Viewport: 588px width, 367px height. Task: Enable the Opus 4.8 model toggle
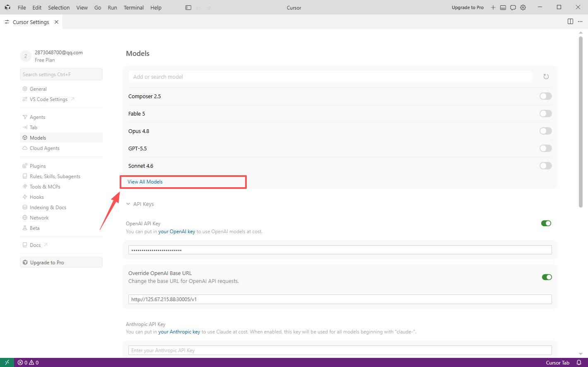tap(546, 131)
